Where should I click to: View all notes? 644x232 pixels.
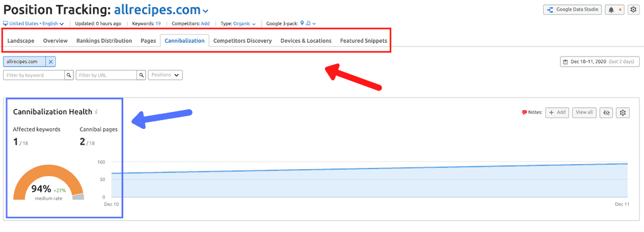(x=584, y=113)
